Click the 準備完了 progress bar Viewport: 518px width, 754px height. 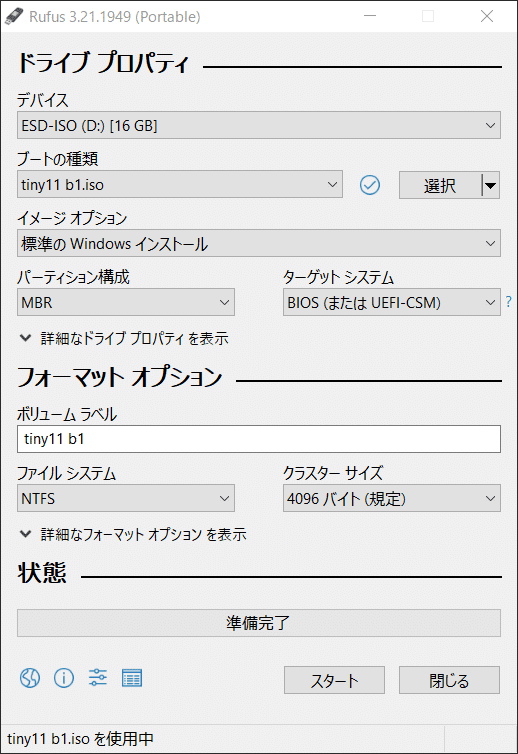point(259,623)
